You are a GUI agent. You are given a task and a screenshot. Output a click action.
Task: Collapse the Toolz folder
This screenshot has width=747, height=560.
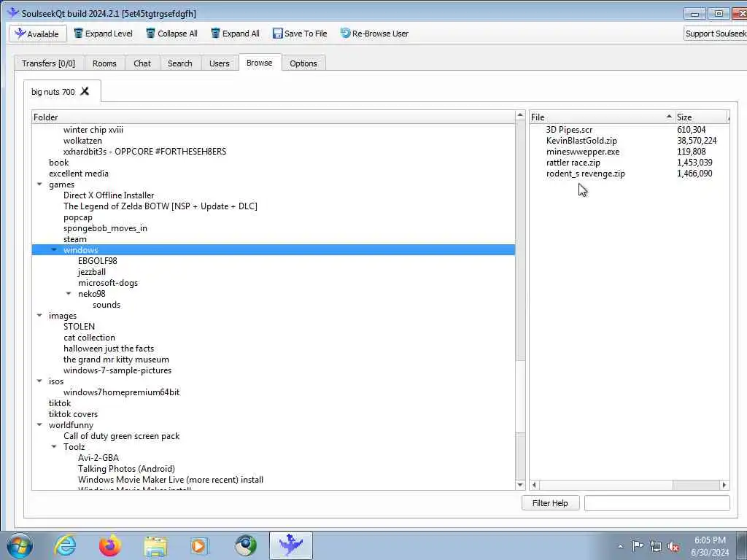tap(54, 447)
